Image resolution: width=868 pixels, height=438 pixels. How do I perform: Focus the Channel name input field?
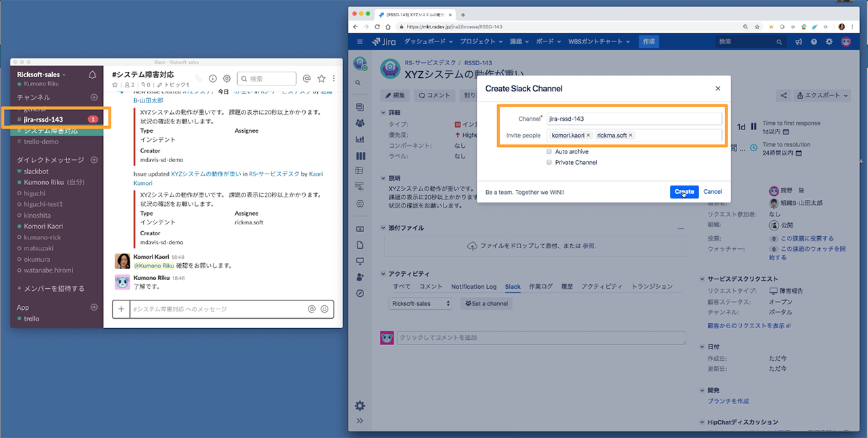coord(633,119)
